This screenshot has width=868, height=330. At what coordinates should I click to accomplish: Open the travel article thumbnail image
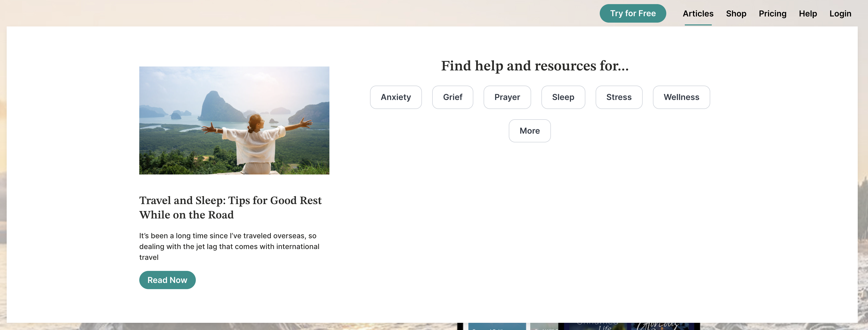pyautogui.click(x=234, y=120)
